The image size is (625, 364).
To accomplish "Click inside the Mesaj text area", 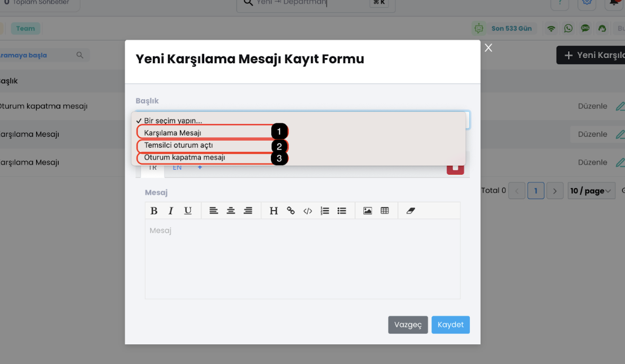I will pyautogui.click(x=302, y=259).
